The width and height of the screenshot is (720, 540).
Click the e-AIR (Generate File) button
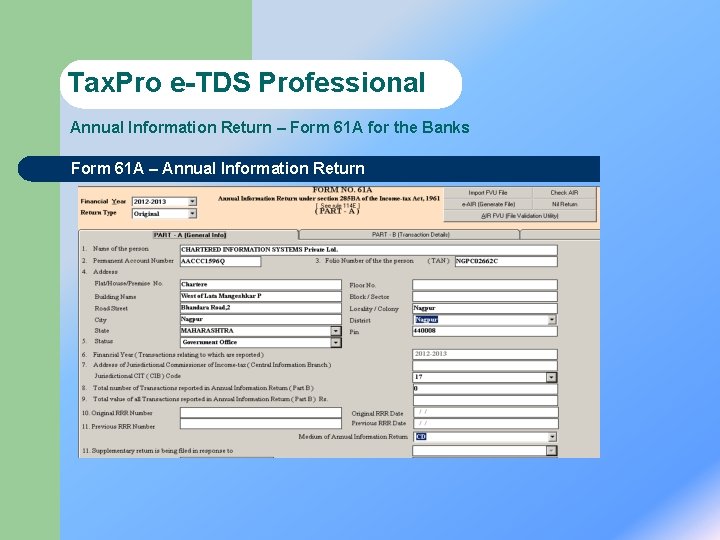click(488, 204)
